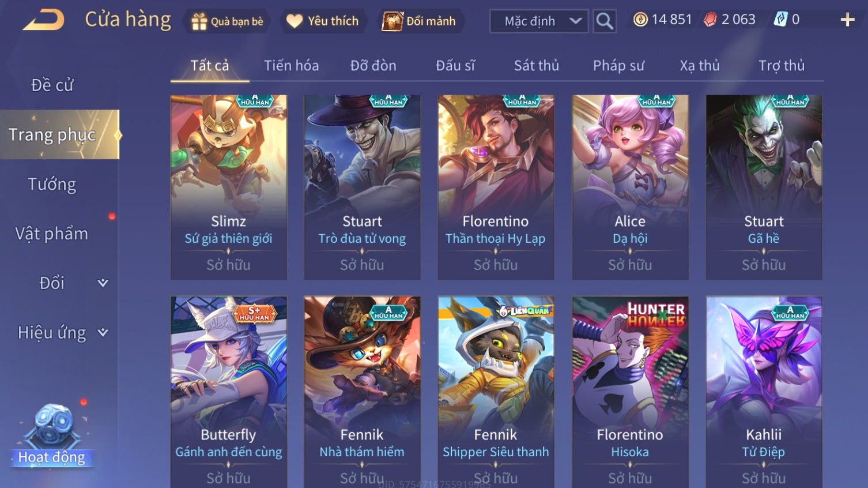Click the back arrow icon
The height and width of the screenshot is (488, 868).
(44, 20)
